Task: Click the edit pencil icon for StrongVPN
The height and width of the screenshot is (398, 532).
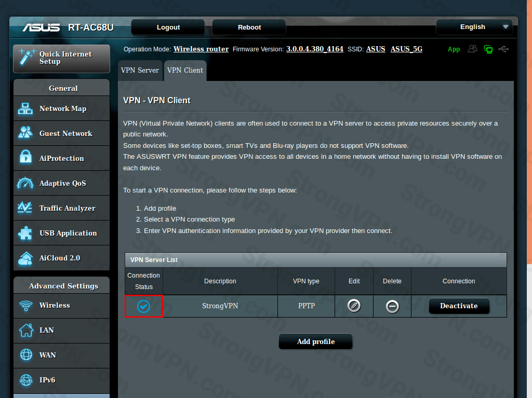Action: click(x=354, y=306)
